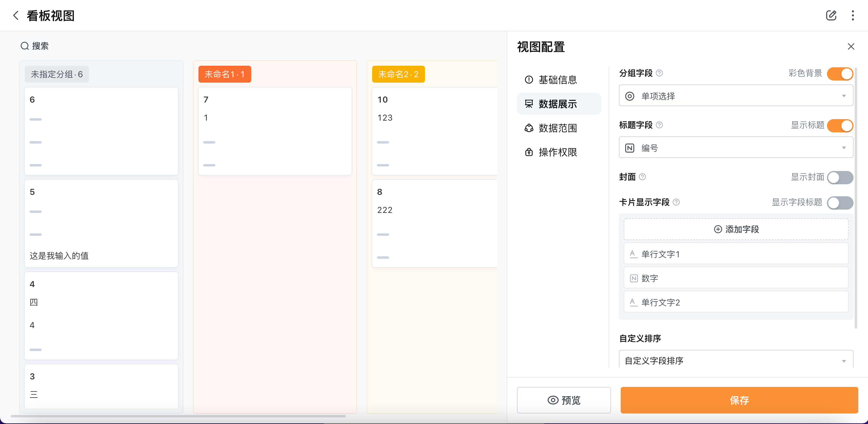Click the edit pencil icon at top right
The image size is (868, 424).
tap(831, 15)
